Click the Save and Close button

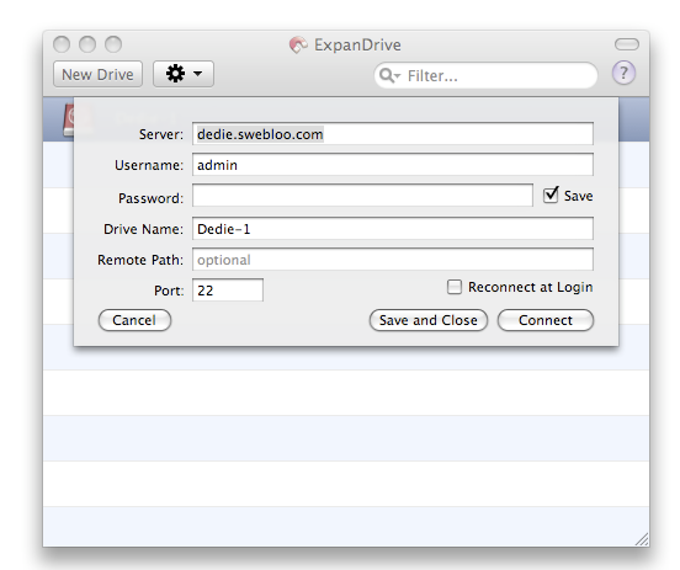428,320
